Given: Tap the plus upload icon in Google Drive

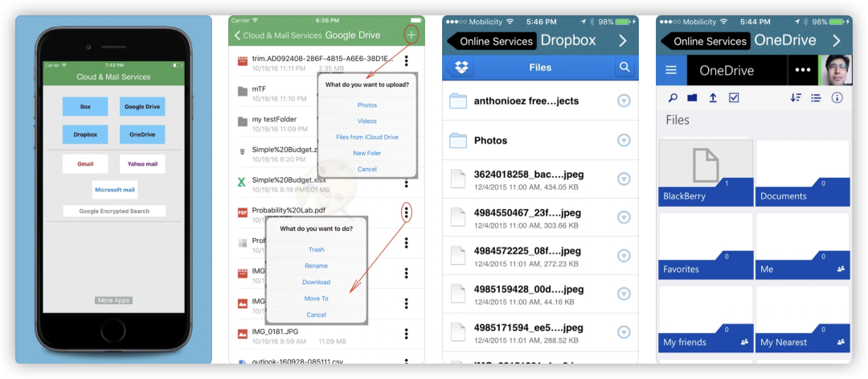Looking at the screenshot, I should click(x=411, y=35).
